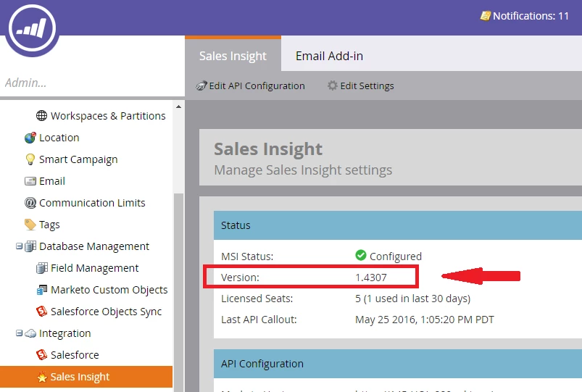Open Salesforce under Integration
This screenshot has width=582, height=392.
(x=67, y=355)
